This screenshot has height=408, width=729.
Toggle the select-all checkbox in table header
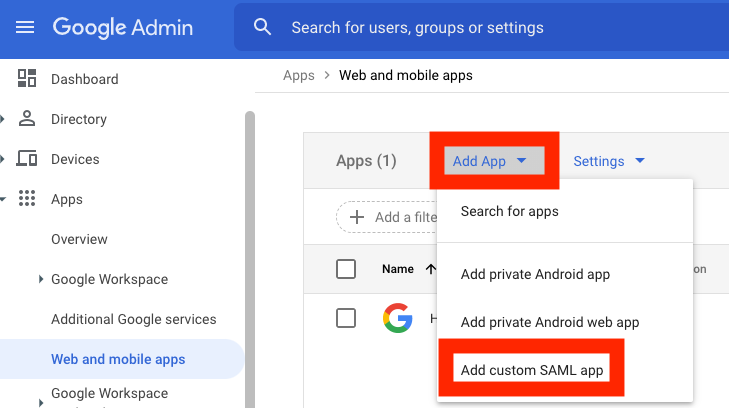coord(346,269)
